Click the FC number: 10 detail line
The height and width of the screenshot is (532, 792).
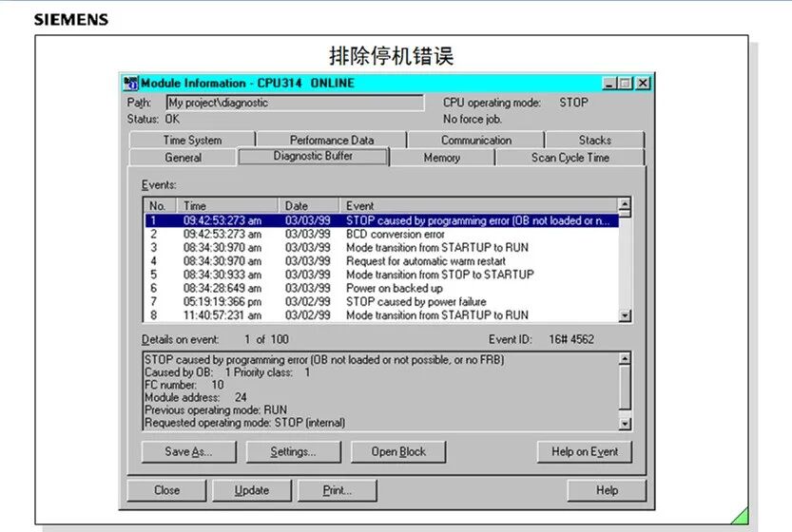184,385
